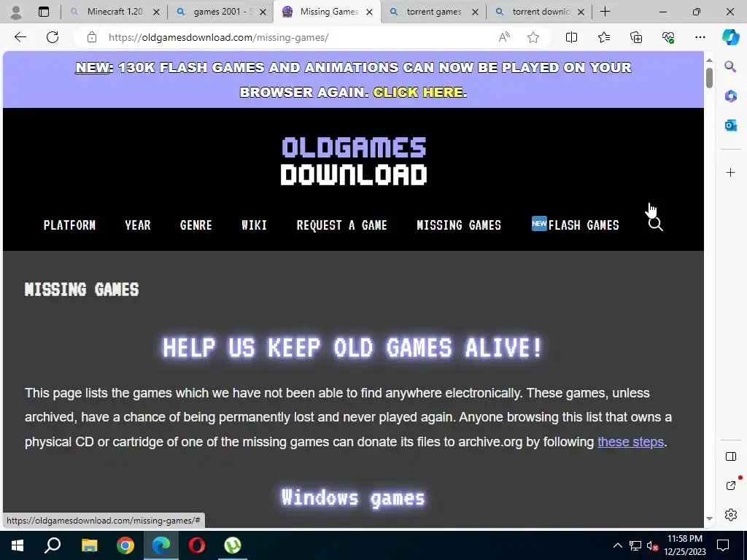Open the Edge sidebar search icon

pyautogui.click(x=730, y=66)
